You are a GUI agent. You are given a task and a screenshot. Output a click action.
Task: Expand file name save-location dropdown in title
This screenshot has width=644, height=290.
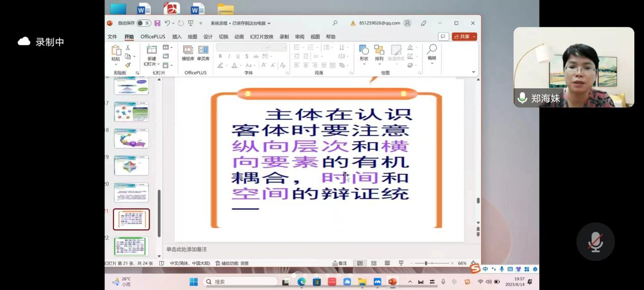point(269,23)
